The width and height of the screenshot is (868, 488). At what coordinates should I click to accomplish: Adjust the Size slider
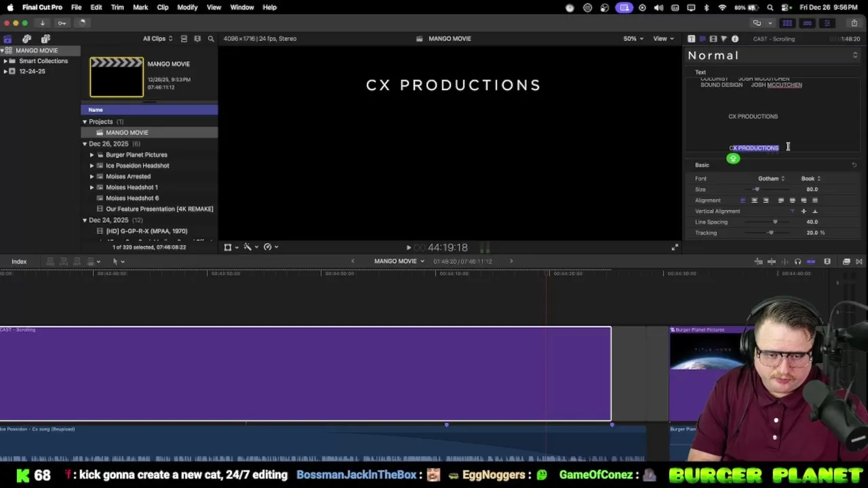coord(757,189)
